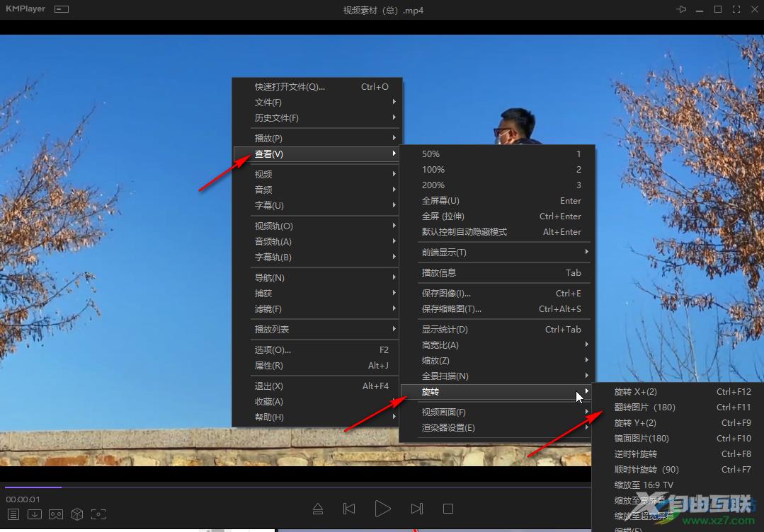764x532 pixels.
Task: Select 全屏幕(U) fullscreen option
Action: click(x=496, y=200)
